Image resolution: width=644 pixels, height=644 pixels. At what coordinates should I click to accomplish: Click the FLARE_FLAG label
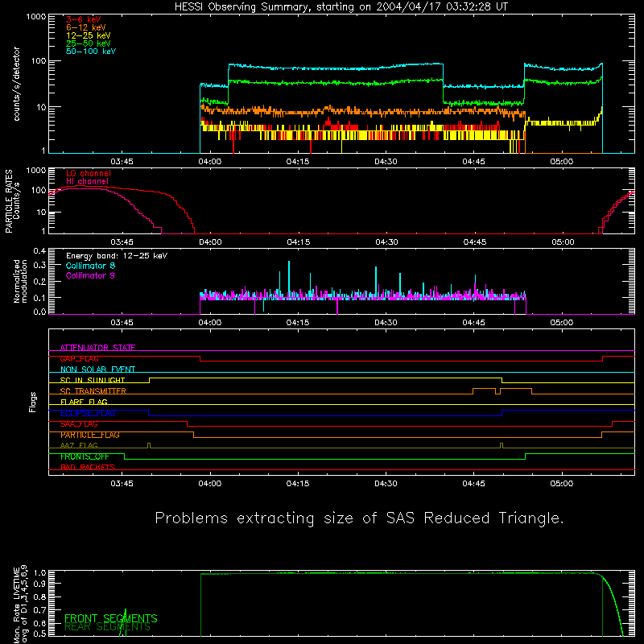[84, 402]
